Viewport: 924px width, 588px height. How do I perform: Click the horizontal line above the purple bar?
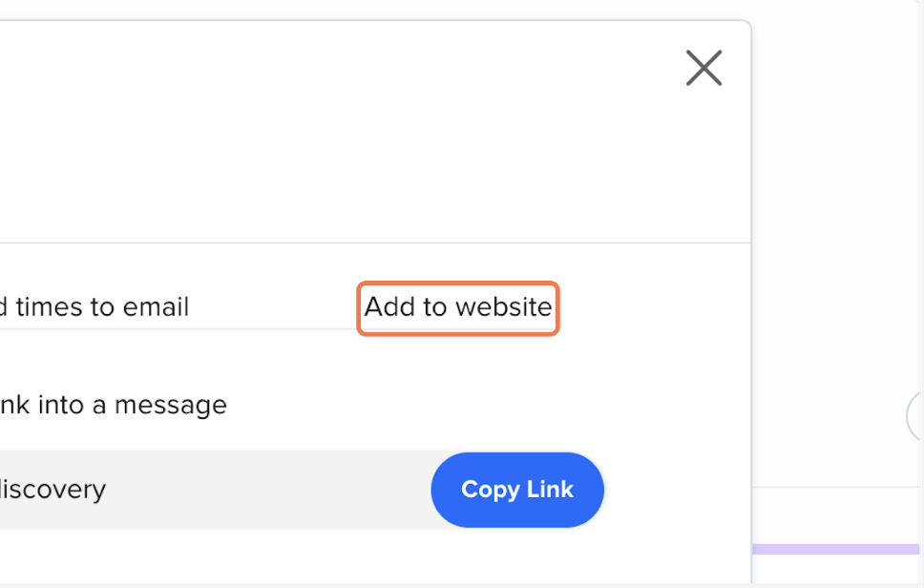(835, 487)
